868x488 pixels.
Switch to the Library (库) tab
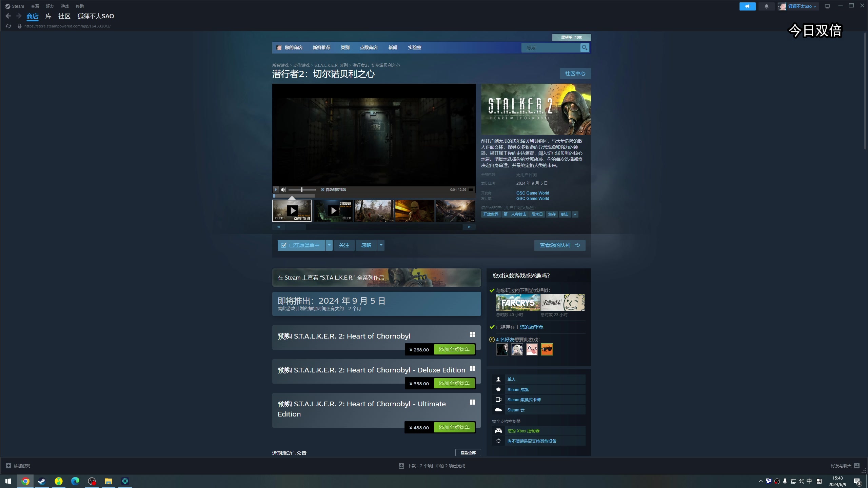point(48,16)
